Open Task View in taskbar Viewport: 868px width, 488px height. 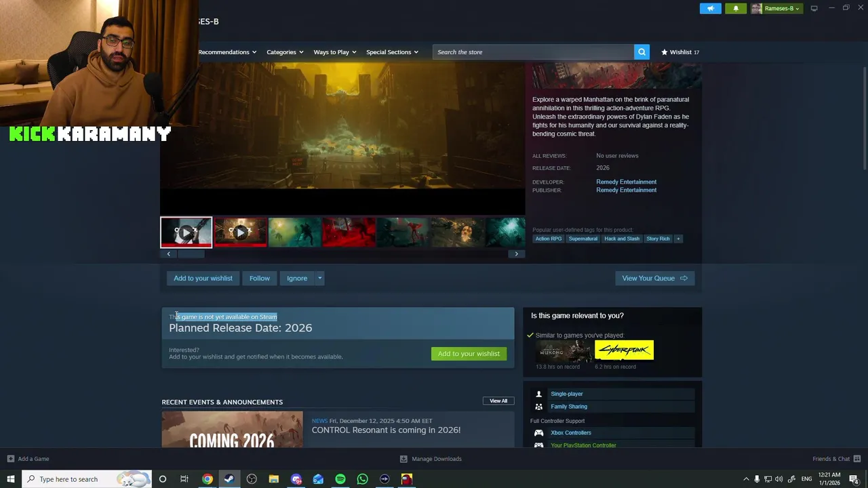184,479
